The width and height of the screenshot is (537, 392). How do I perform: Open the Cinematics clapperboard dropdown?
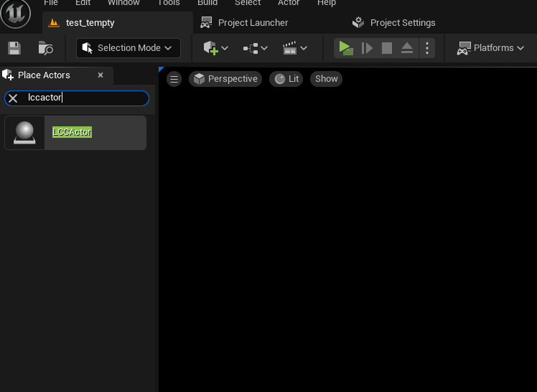294,48
